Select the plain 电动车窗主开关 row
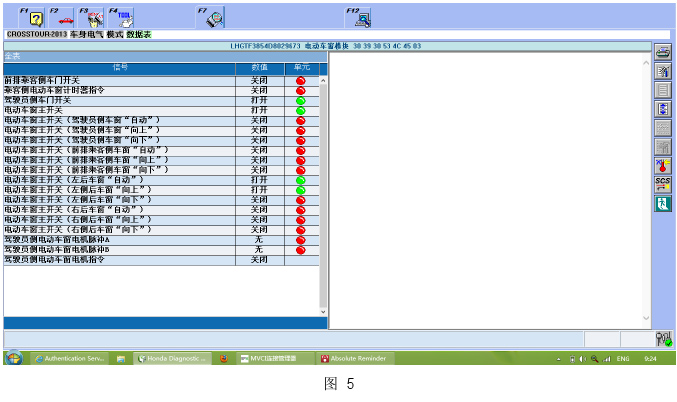Viewport: 677px width, 402px height. (x=161, y=111)
